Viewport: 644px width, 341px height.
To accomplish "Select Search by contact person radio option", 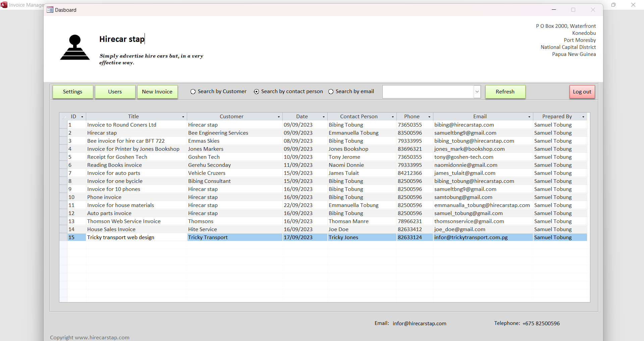I will [x=256, y=92].
